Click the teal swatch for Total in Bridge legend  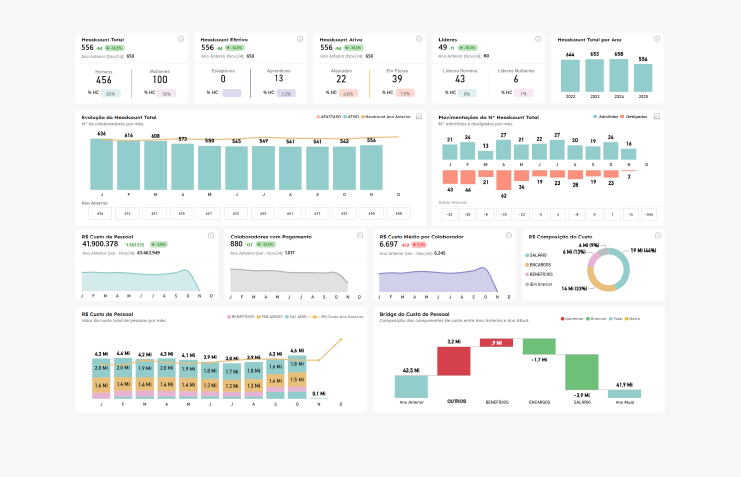click(611, 319)
